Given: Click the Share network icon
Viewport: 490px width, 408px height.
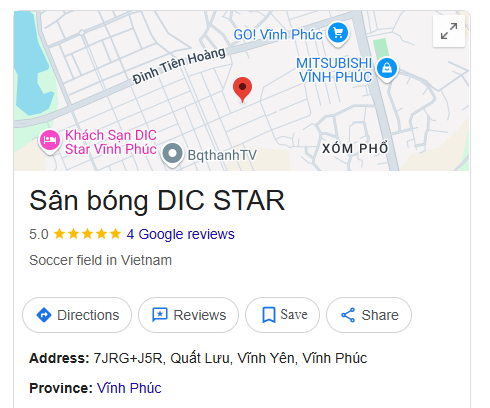Looking at the screenshot, I should tap(348, 315).
